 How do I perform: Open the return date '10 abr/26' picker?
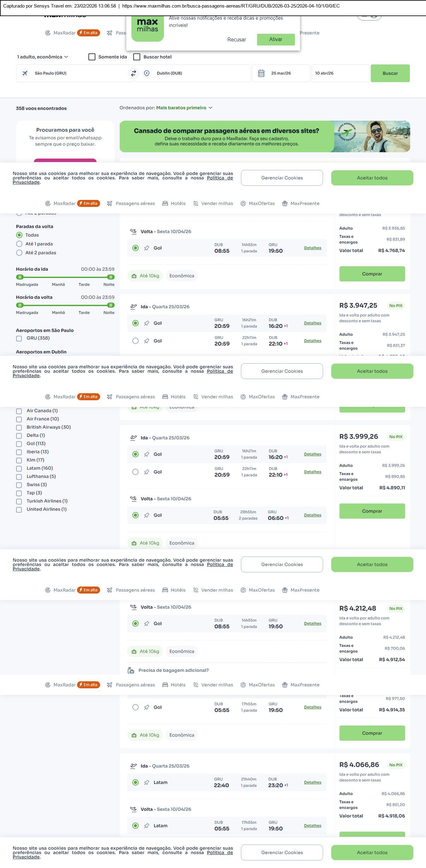pyautogui.click(x=340, y=73)
